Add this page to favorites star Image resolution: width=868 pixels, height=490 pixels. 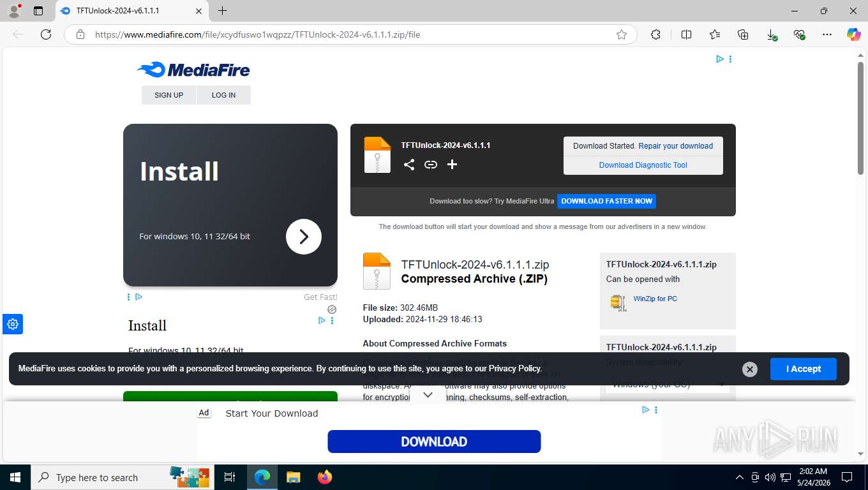pos(622,34)
